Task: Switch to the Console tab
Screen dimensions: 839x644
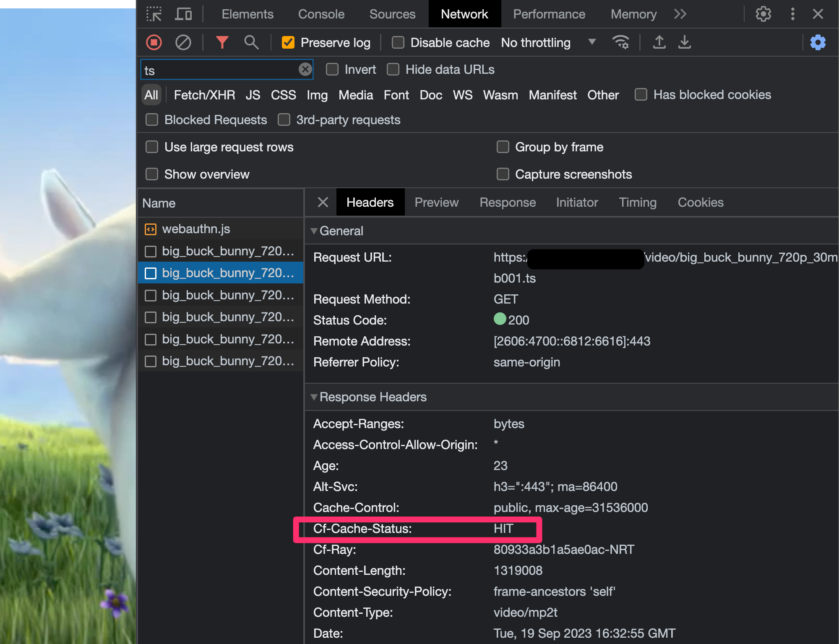Action: click(x=321, y=14)
